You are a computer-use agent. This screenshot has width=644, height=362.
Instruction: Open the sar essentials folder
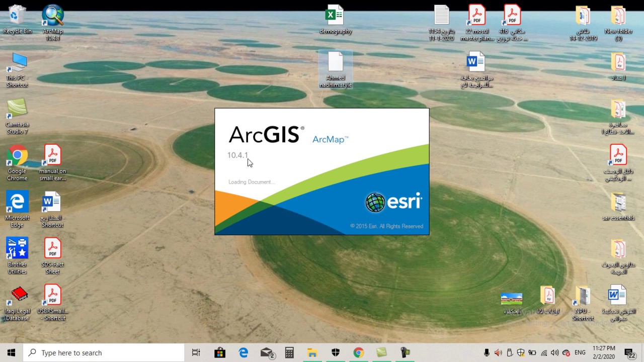click(618, 207)
